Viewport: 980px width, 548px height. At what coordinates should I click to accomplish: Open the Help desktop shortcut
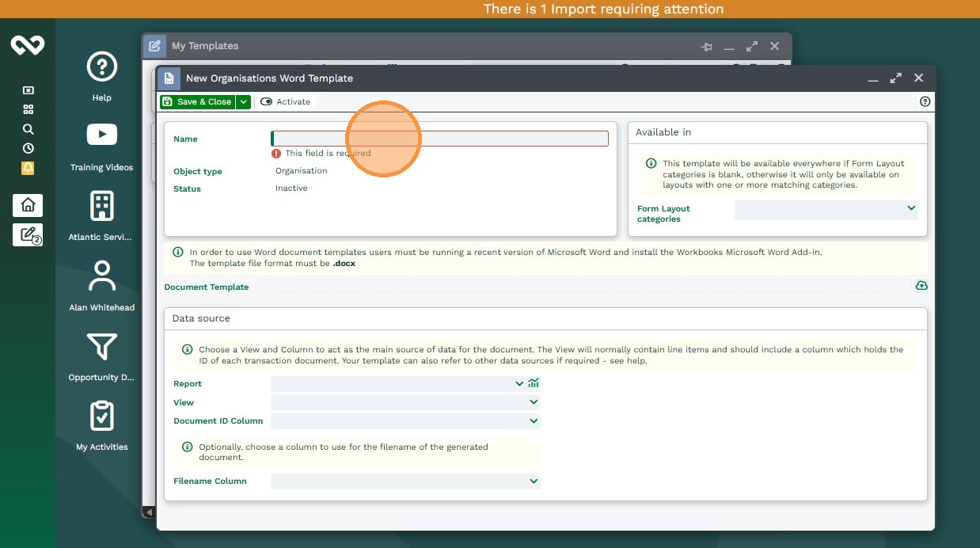pyautogui.click(x=101, y=76)
